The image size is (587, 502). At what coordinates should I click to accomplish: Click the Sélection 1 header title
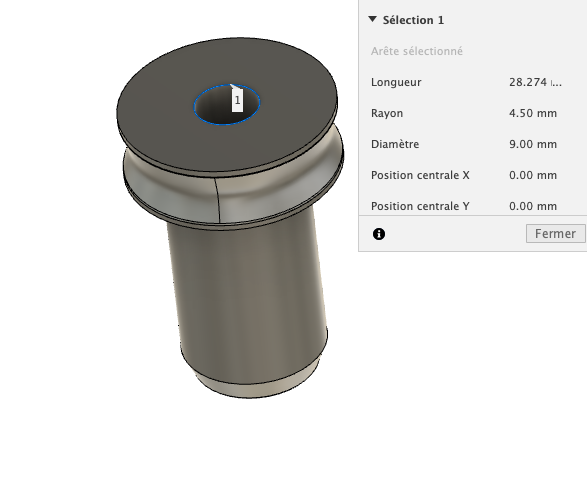click(413, 20)
